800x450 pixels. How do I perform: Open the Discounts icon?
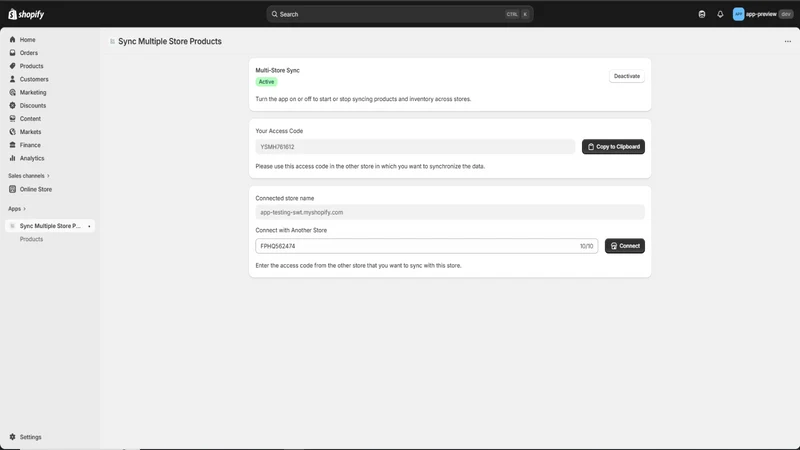[13, 106]
